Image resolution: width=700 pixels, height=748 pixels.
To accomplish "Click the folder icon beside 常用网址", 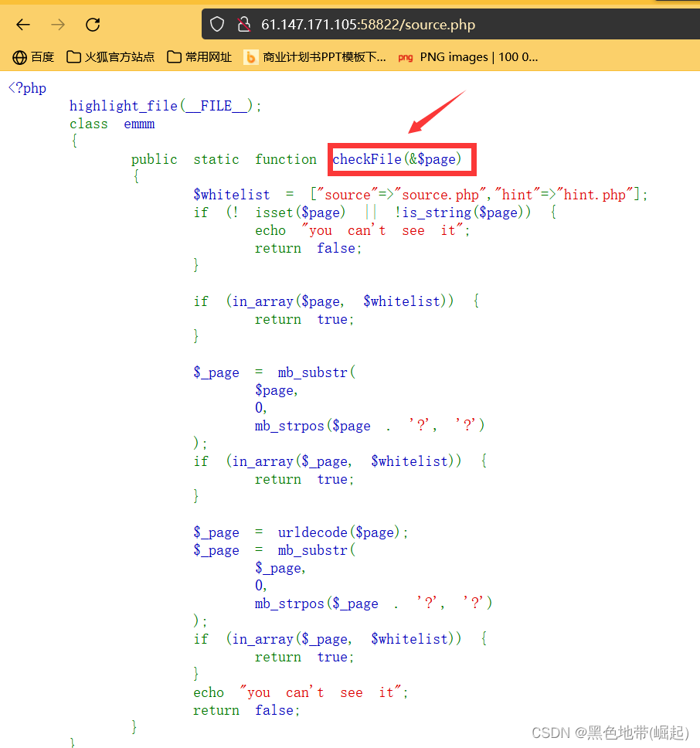I will [x=174, y=57].
